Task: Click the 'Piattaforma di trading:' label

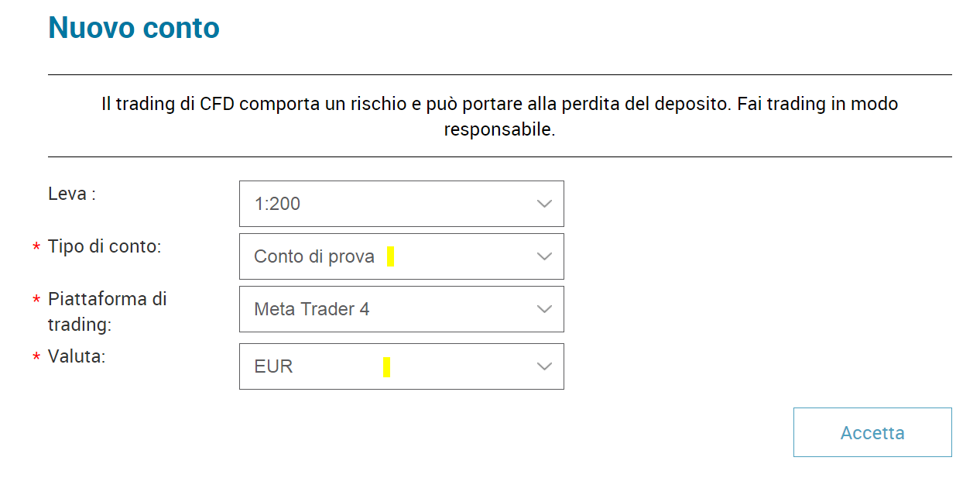Action: tap(107, 311)
